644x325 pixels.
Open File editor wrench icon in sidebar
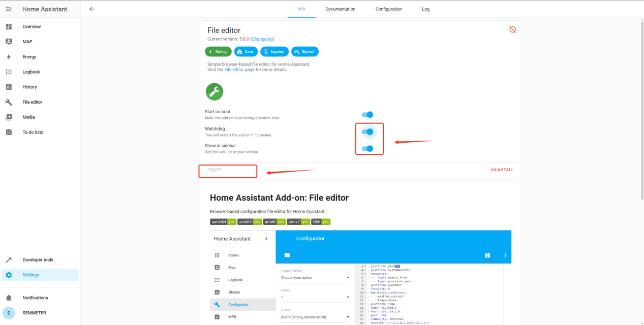[x=9, y=102]
